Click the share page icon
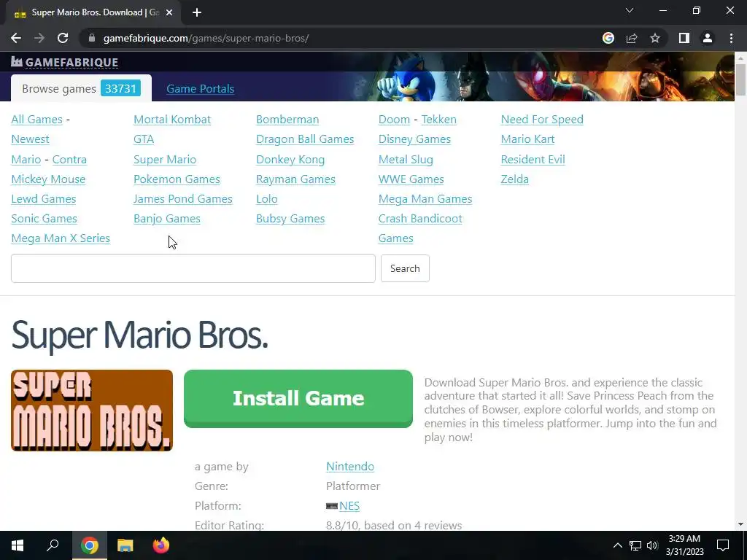Viewport: 747px width, 560px height. 632,38
